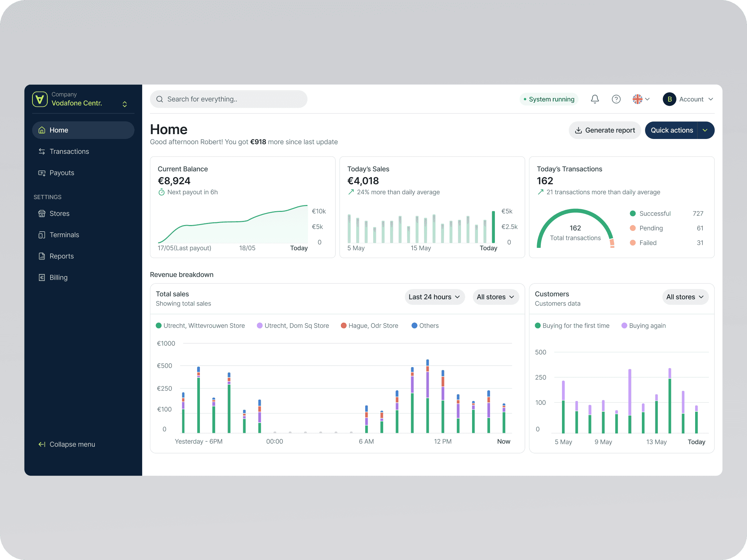This screenshot has width=747, height=560.
Task: Open the language flag selector dropdown
Action: click(641, 99)
